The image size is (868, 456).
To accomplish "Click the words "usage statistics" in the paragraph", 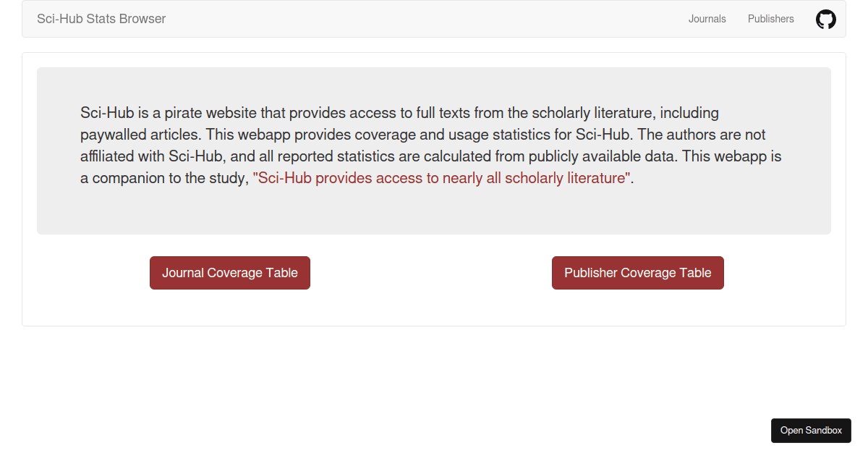I will point(510,135).
